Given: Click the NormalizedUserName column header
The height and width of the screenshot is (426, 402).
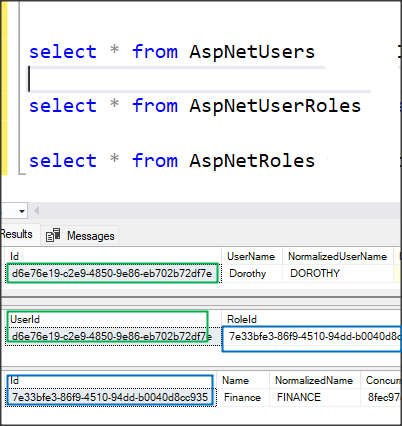Looking at the screenshot, I should pyautogui.click(x=337, y=256).
